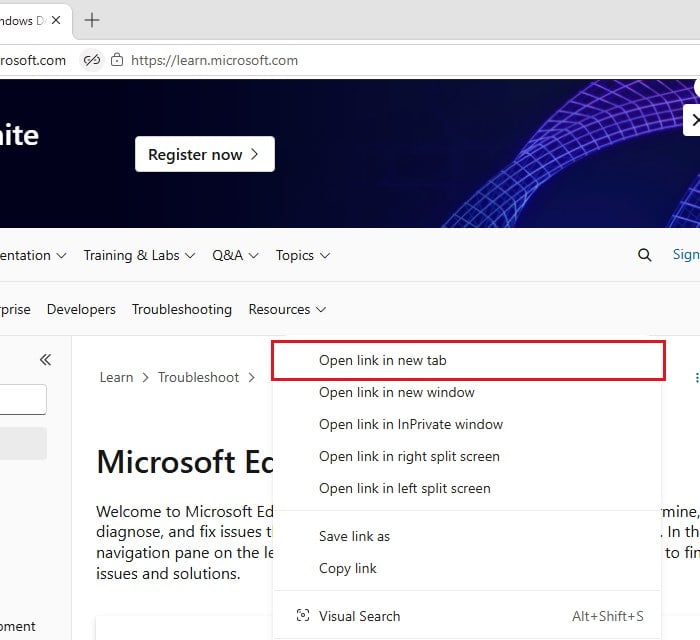700x640 pixels.
Task: Click the lock site info icon
Action: click(117, 60)
